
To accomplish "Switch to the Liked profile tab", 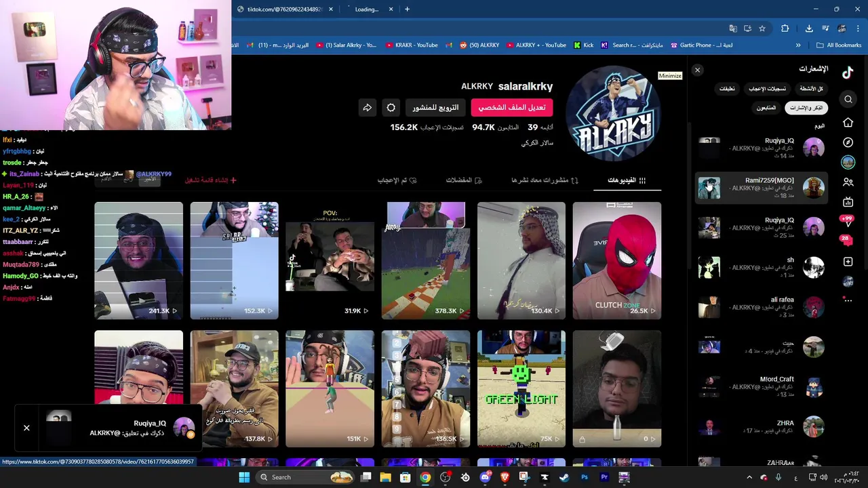I will tap(397, 180).
